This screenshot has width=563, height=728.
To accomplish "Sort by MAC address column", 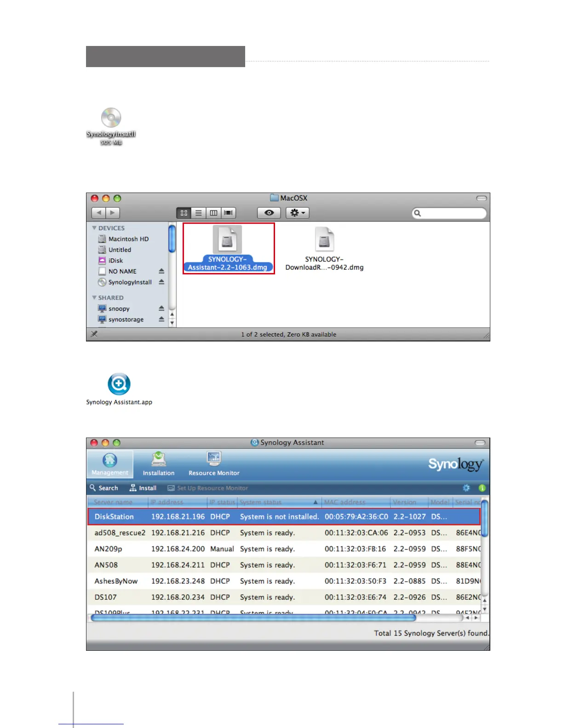I will [x=356, y=502].
